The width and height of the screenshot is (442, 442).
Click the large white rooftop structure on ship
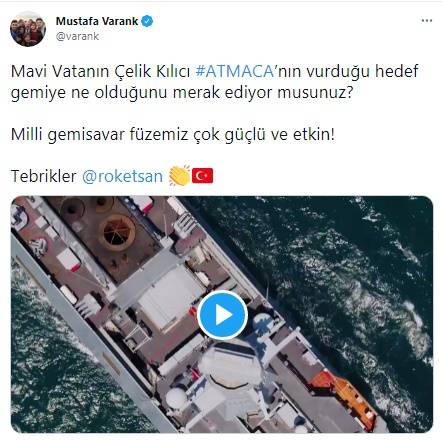[170, 297]
